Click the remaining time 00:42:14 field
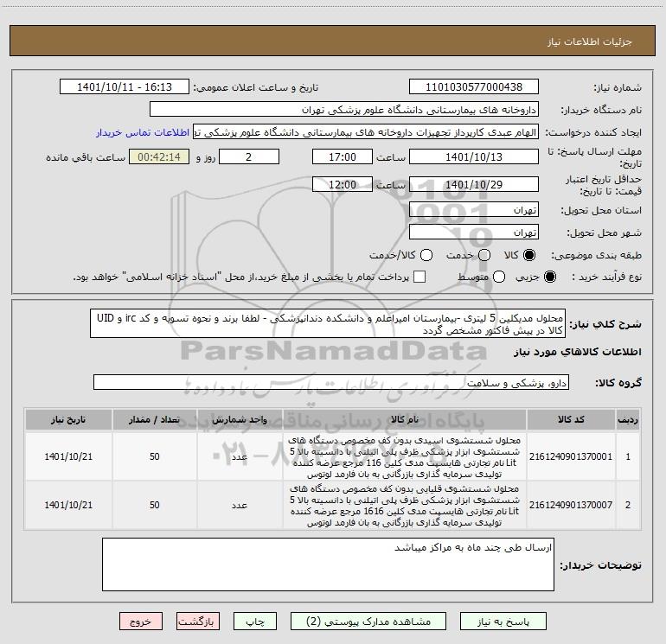 tap(159, 157)
